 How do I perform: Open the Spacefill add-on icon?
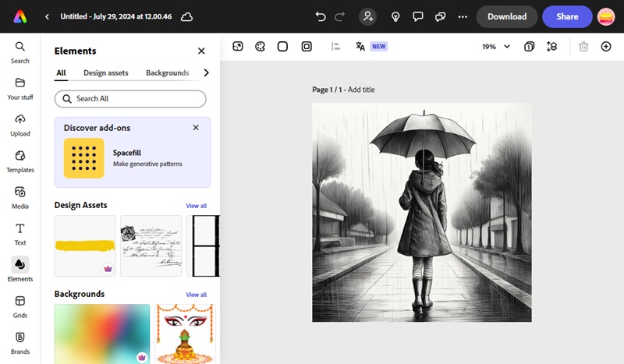pos(84,158)
